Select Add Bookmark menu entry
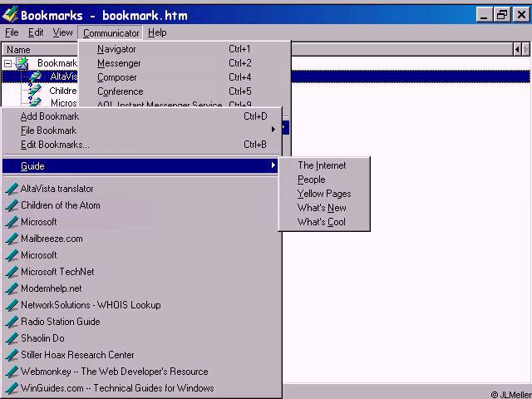The image size is (532, 399). [x=142, y=116]
